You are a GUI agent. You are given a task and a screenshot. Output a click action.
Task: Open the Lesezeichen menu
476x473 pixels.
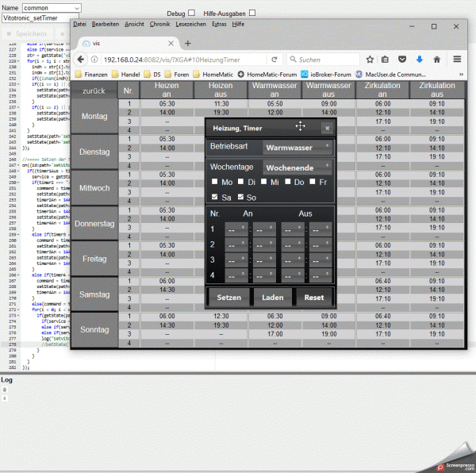point(190,25)
